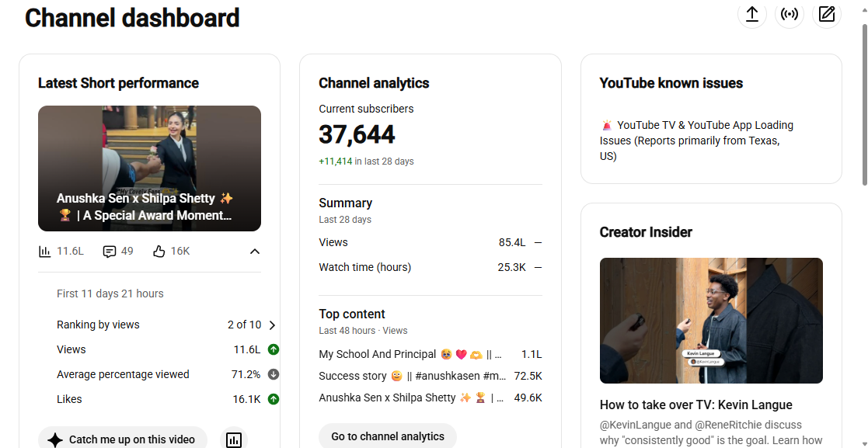Click the red siren emoji in known issues
This screenshot has width=868, height=448.
click(607, 126)
